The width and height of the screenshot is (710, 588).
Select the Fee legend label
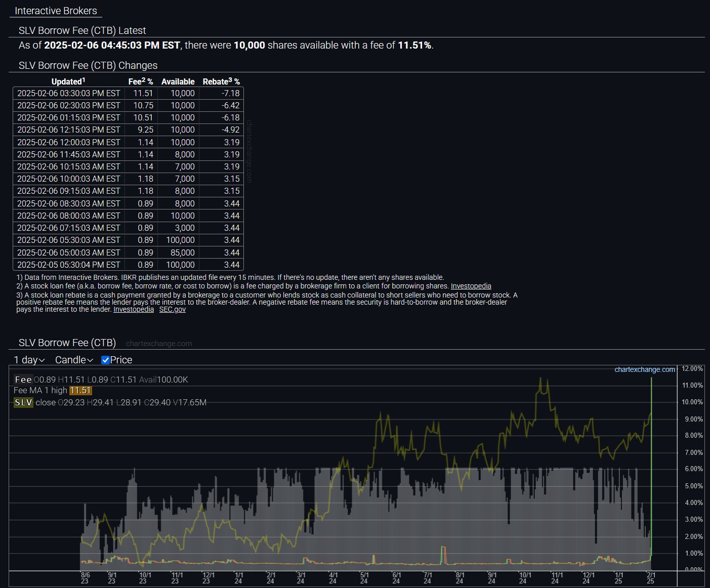(x=23, y=380)
